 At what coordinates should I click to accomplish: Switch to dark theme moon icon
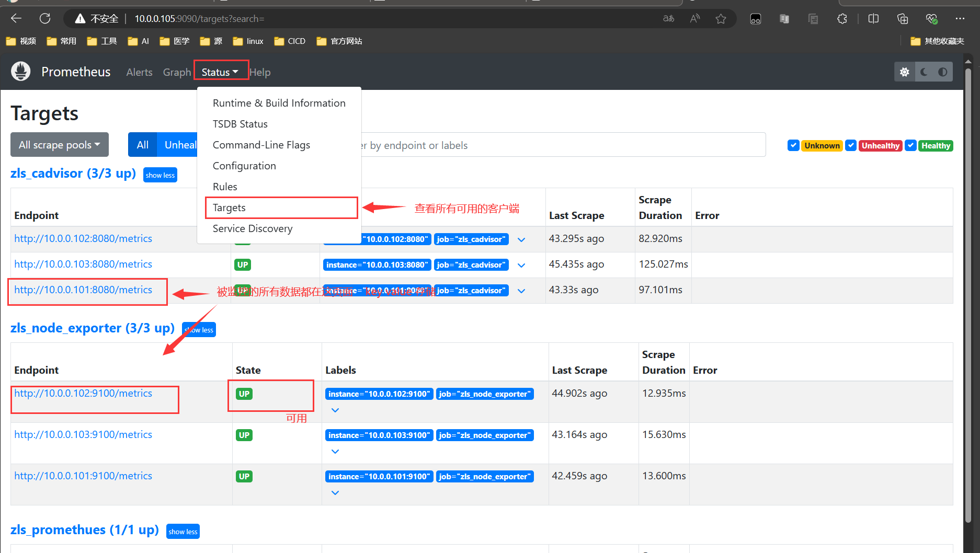pos(924,72)
